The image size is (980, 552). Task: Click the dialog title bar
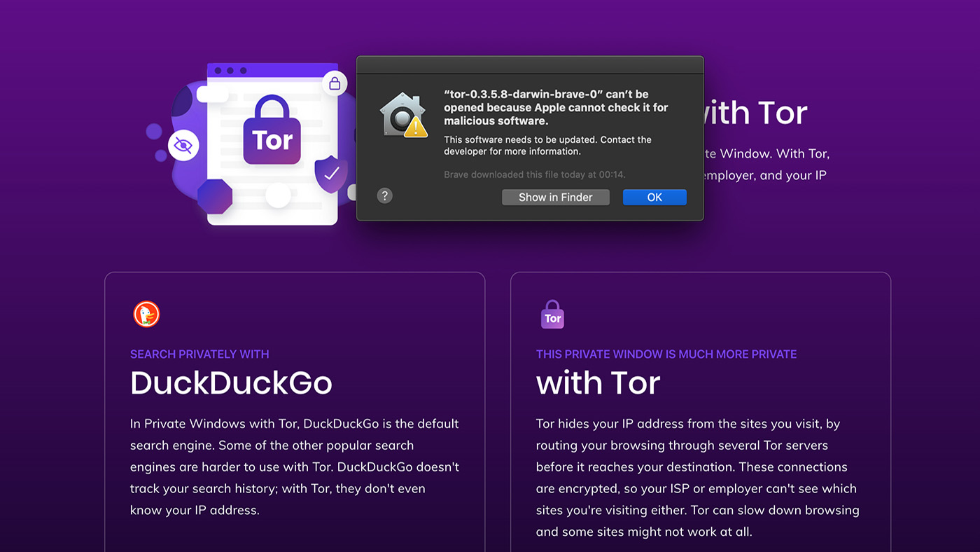tap(530, 65)
